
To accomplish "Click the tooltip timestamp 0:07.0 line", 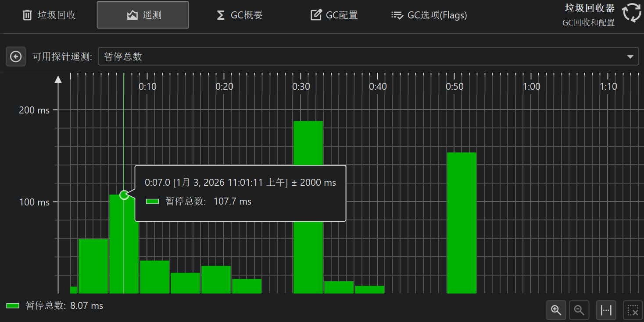I will coord(240,183).
